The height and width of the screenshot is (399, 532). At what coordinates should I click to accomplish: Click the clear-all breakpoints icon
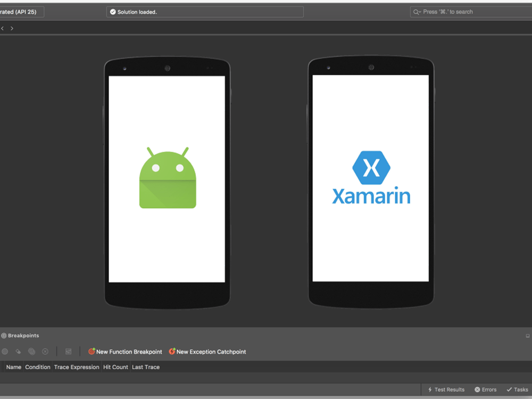coord(45,352)
